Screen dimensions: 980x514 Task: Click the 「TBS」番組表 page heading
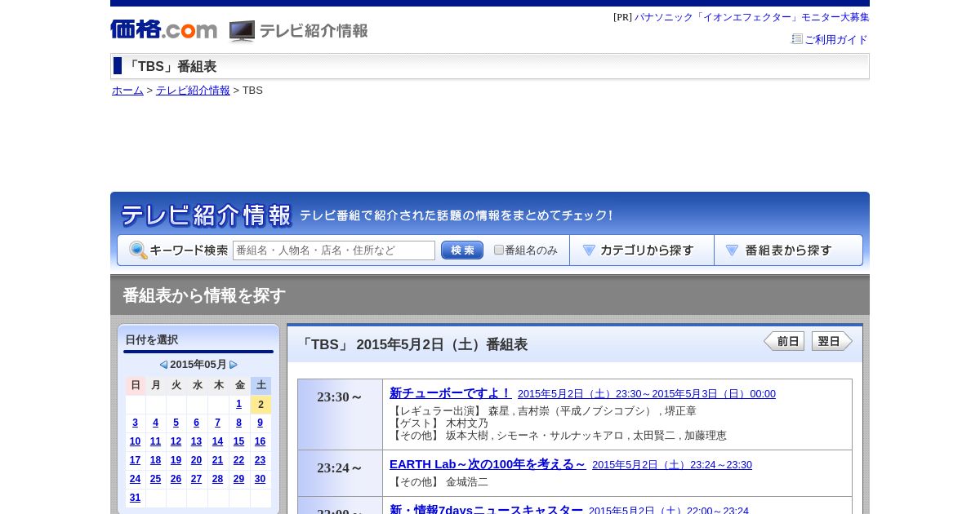click(x=171, y=67)
